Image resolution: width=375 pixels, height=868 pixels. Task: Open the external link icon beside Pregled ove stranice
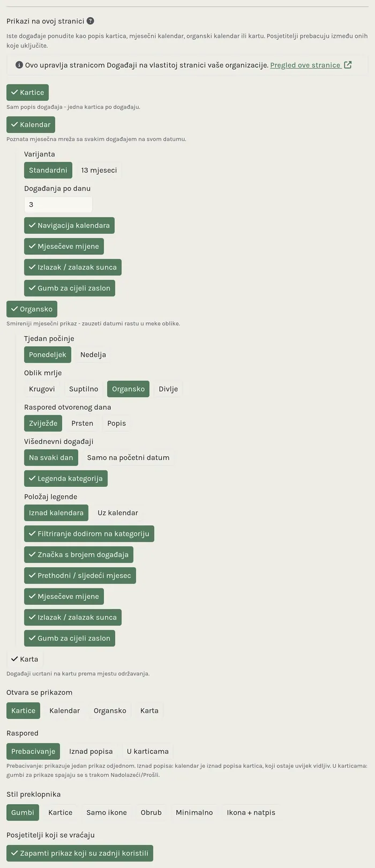[348, 65]
